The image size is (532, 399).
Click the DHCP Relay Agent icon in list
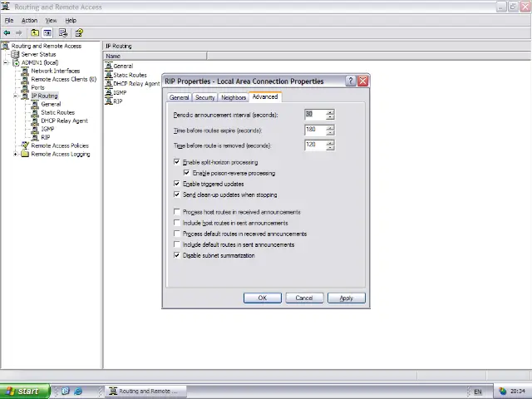click(x=109, y=83)
